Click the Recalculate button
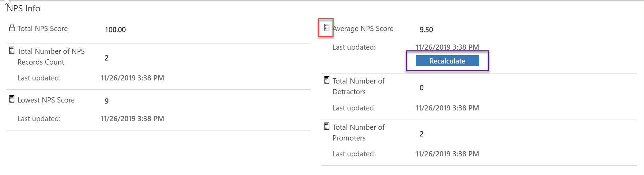This screenshot has height=175, width=644. 447,61
